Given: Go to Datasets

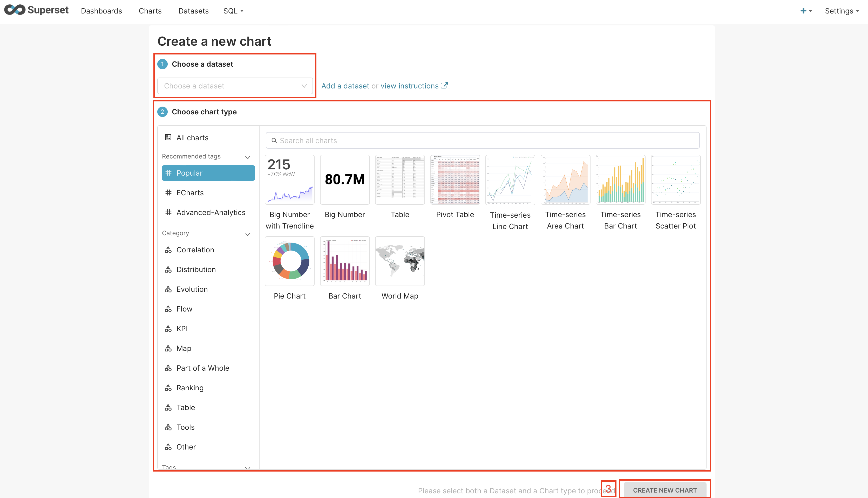Looking at the screenshot, I should tap(193, 11).
